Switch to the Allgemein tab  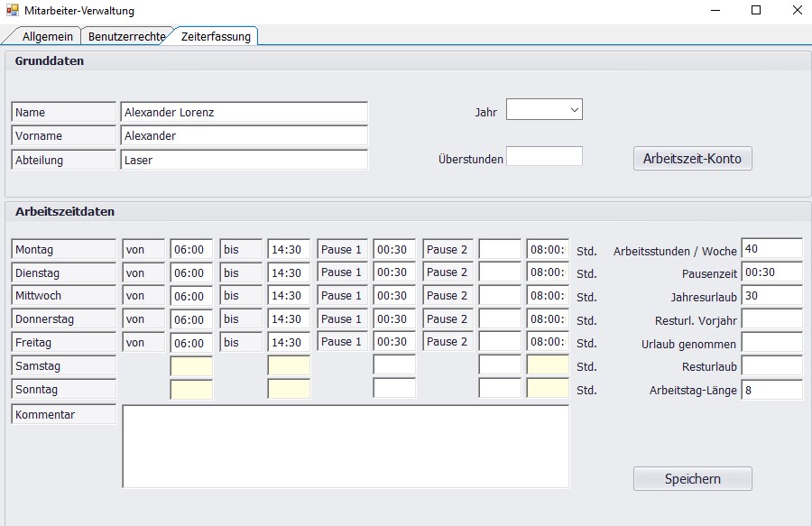point(47,36)
